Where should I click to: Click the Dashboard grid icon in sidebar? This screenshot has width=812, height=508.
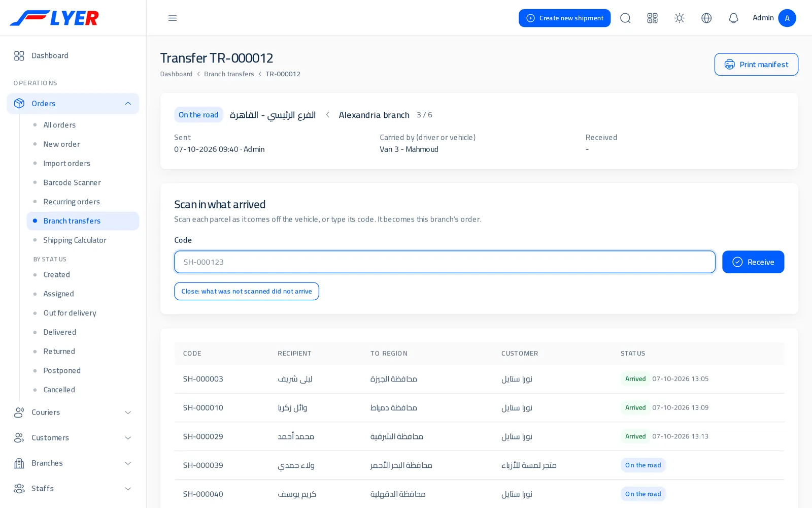click(x=19, y=56)
